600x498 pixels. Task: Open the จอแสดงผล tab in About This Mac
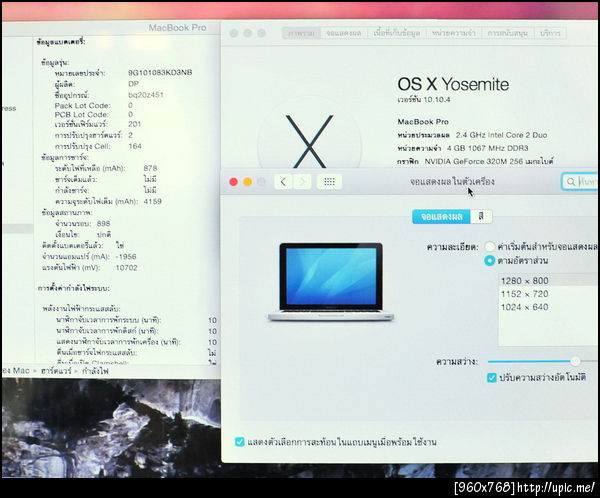pos(344,33)
